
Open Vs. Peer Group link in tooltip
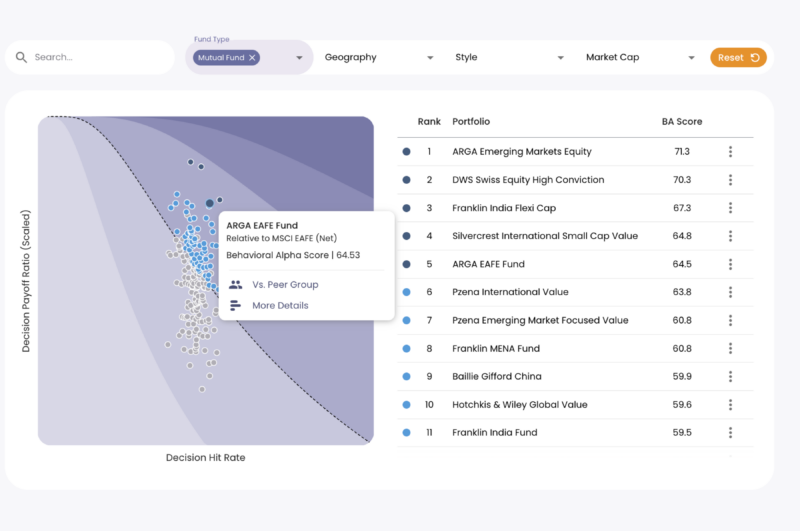pyautogui.click(x=285, y=285)
